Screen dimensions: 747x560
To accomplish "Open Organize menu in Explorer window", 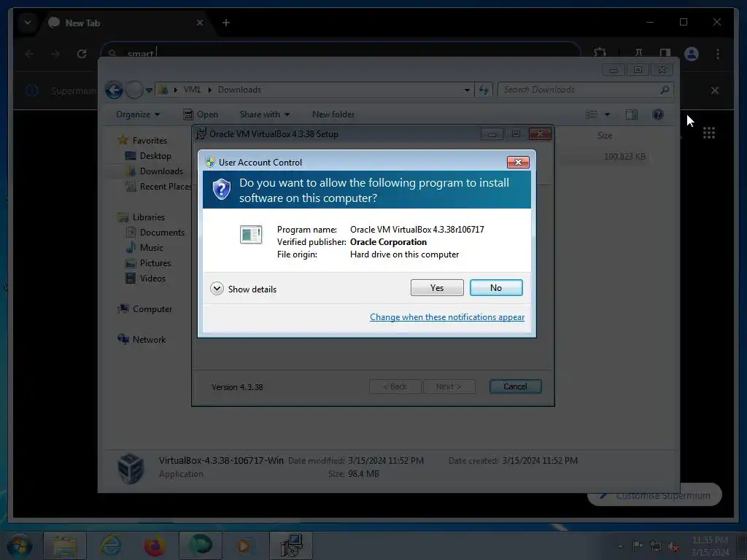I will click(138, 114).
